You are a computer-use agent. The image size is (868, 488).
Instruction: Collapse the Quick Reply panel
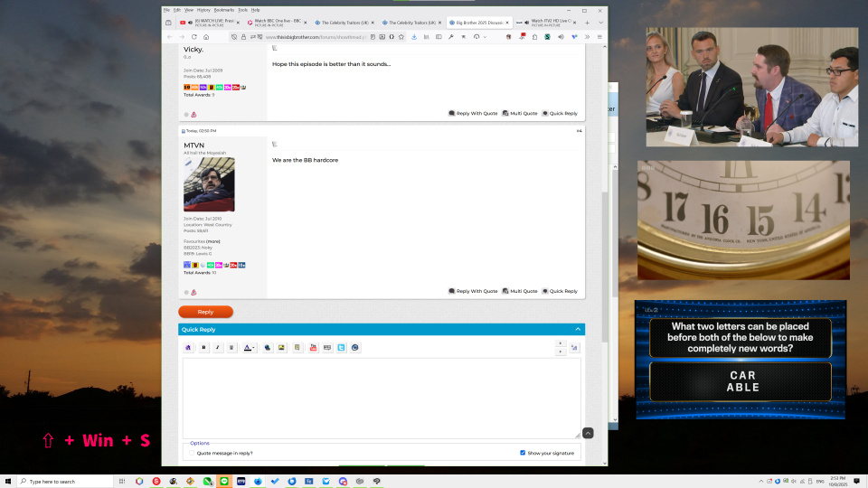pos(578,329)
